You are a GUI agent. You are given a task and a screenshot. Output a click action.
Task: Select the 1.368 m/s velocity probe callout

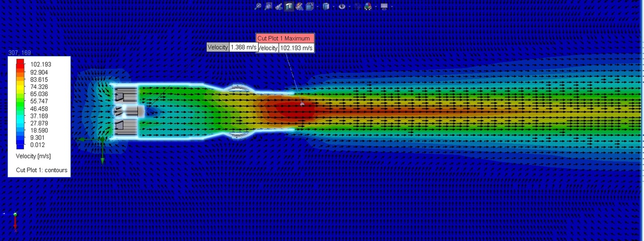(243, 47)
